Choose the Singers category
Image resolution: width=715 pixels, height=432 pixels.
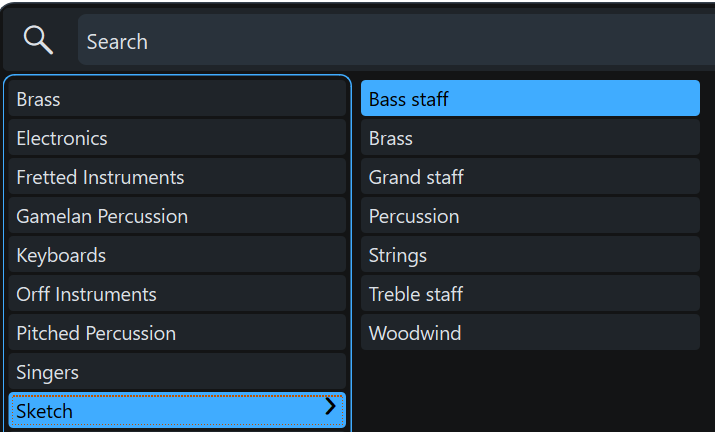coord(177,371)
